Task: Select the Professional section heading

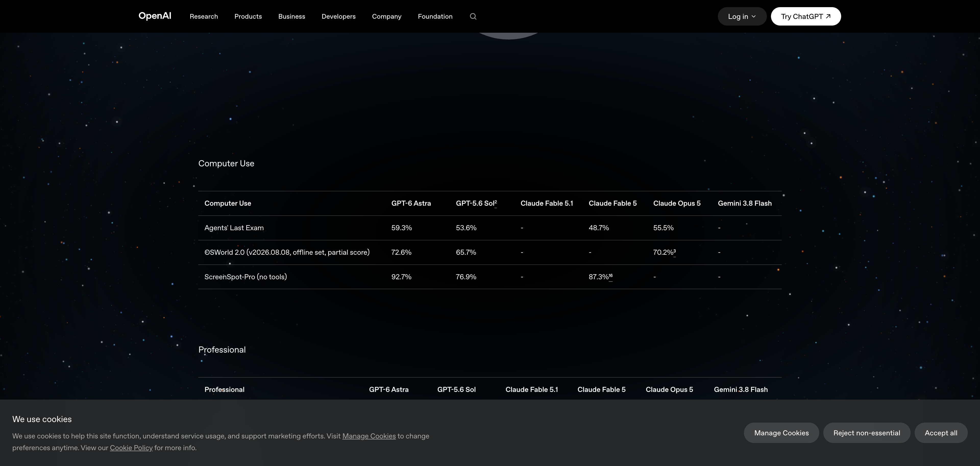Action: coord(222,349)
